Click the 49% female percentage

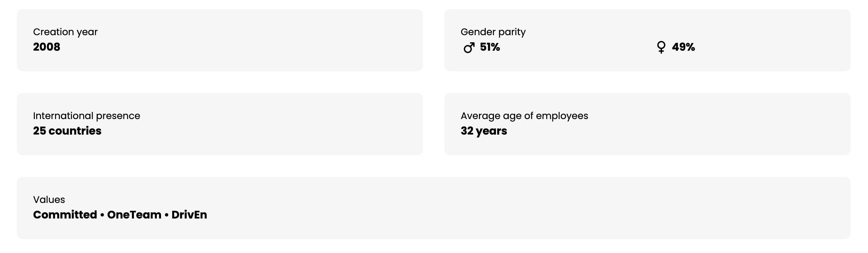click(683, 47)
